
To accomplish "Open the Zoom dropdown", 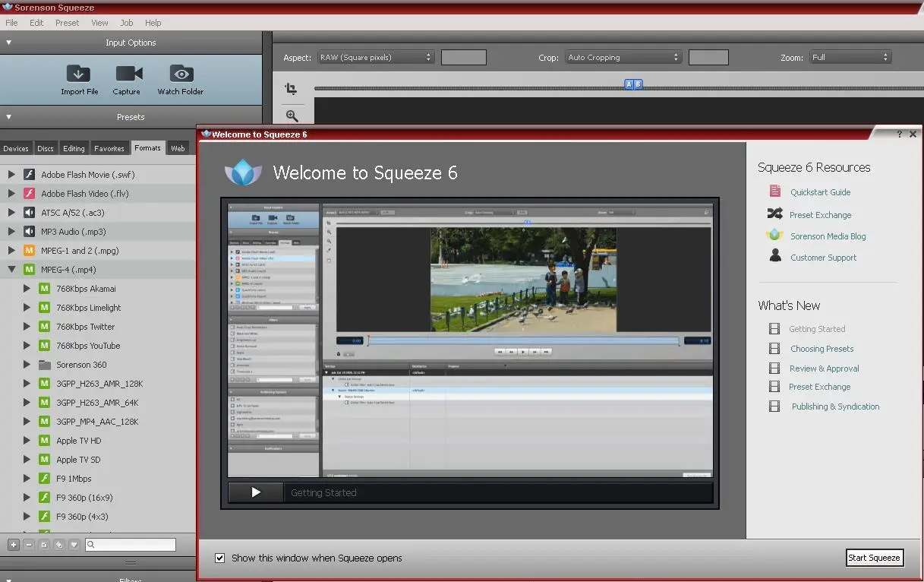I will [850, 57].
